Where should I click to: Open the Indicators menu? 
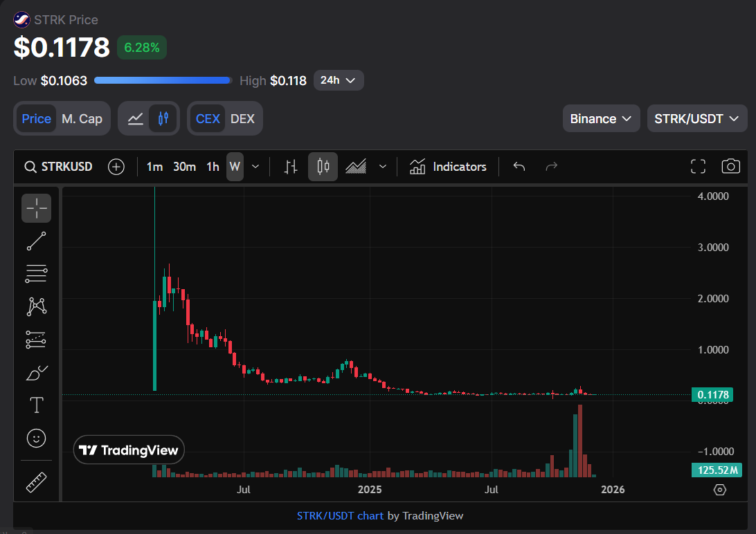[448, 167]
